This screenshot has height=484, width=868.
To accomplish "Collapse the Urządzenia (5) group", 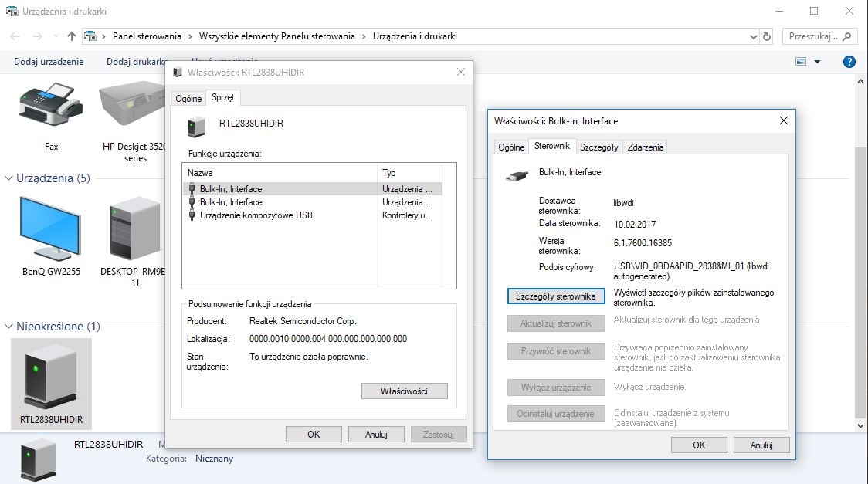I will coord(8,178).
